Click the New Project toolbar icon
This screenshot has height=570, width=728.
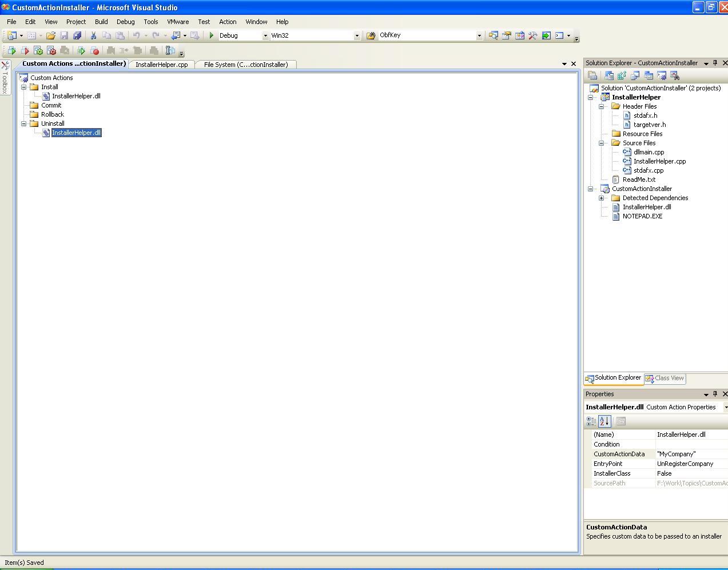coord(11,35)
